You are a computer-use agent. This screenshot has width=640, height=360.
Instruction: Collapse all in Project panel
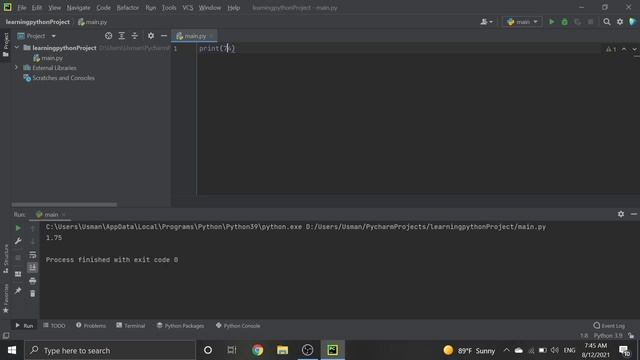tap(135, 36)
